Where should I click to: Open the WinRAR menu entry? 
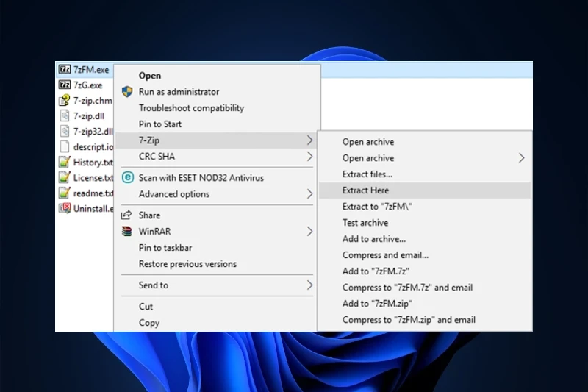(217, 232)
